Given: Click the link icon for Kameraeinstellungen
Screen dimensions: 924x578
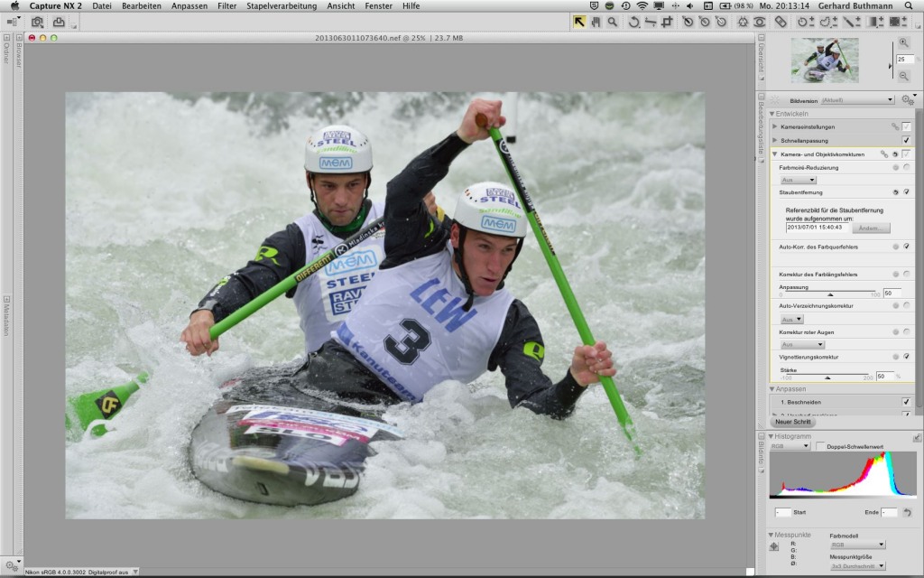Looking at the screenshot, I should coord(895,126).
